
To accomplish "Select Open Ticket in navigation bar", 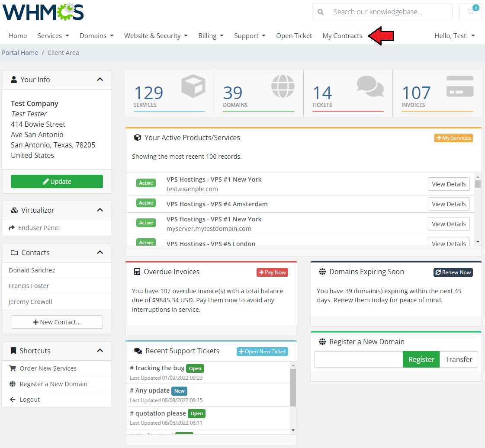I will 294,36.
